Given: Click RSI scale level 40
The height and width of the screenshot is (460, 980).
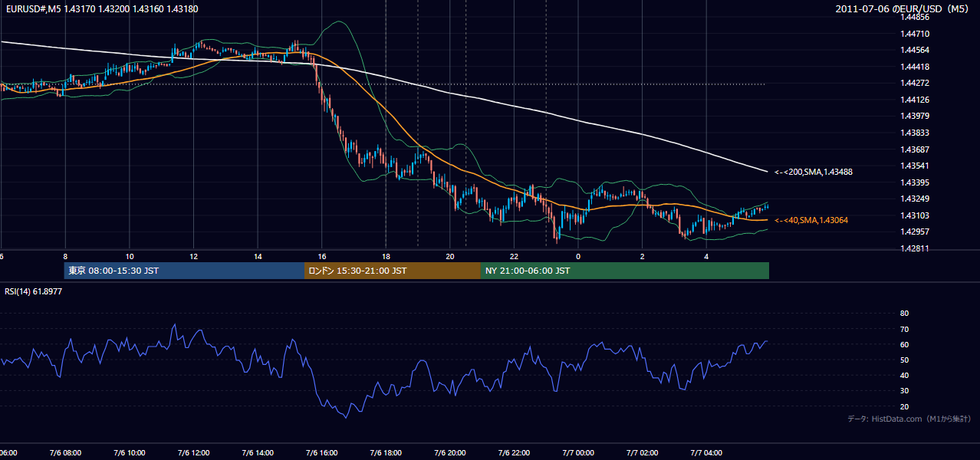Looking at the screenshot, I should [x=904, y=375].
